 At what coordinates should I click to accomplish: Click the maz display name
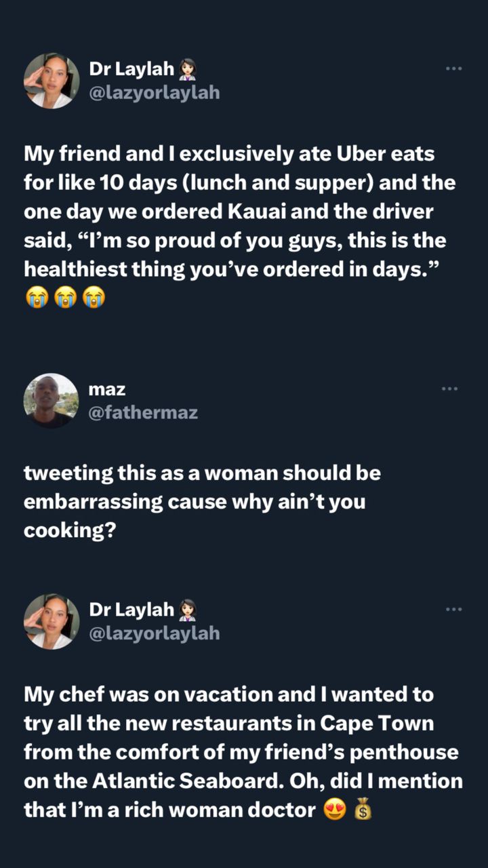107,389
